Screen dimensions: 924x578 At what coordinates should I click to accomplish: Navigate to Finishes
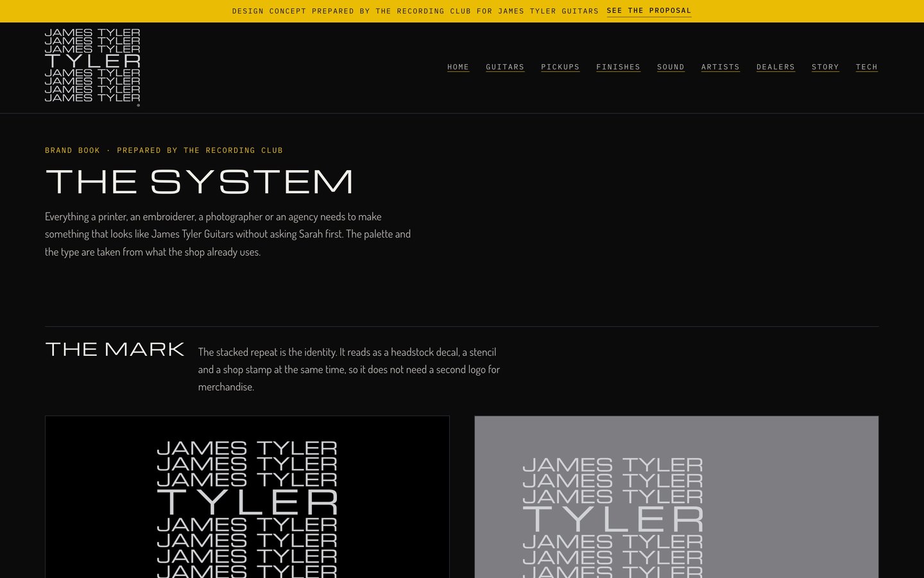(x=618, y=67)
